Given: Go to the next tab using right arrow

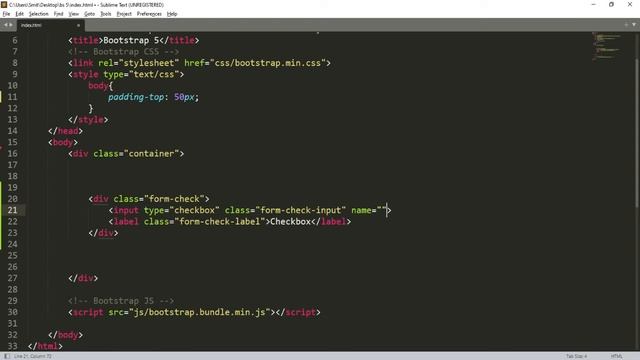Looking at the screenshot, I should (x=11, y=25).
